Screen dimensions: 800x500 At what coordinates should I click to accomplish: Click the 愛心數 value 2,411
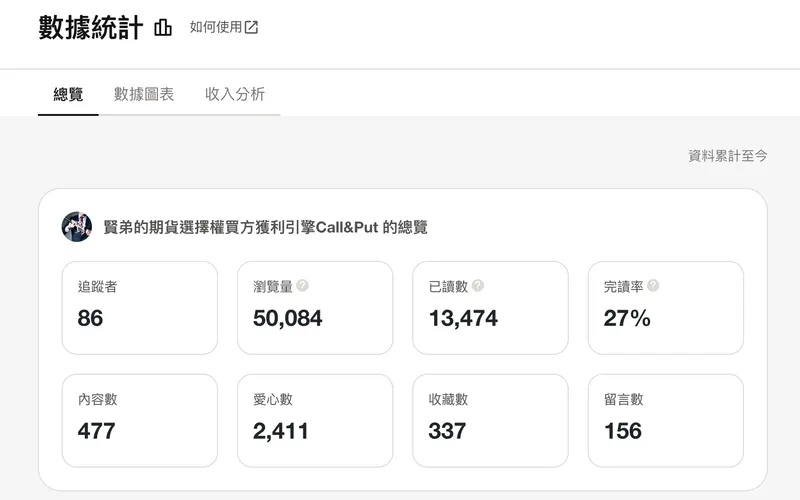click(281, 431)
